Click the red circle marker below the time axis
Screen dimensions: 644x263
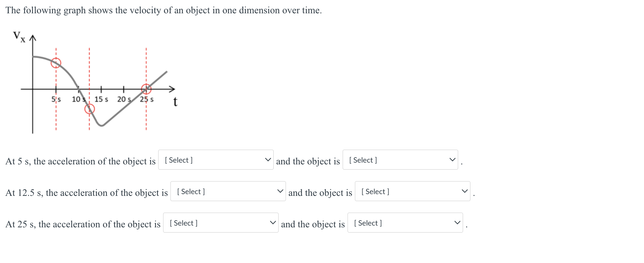pyautogui.click(x=90, y=109)
